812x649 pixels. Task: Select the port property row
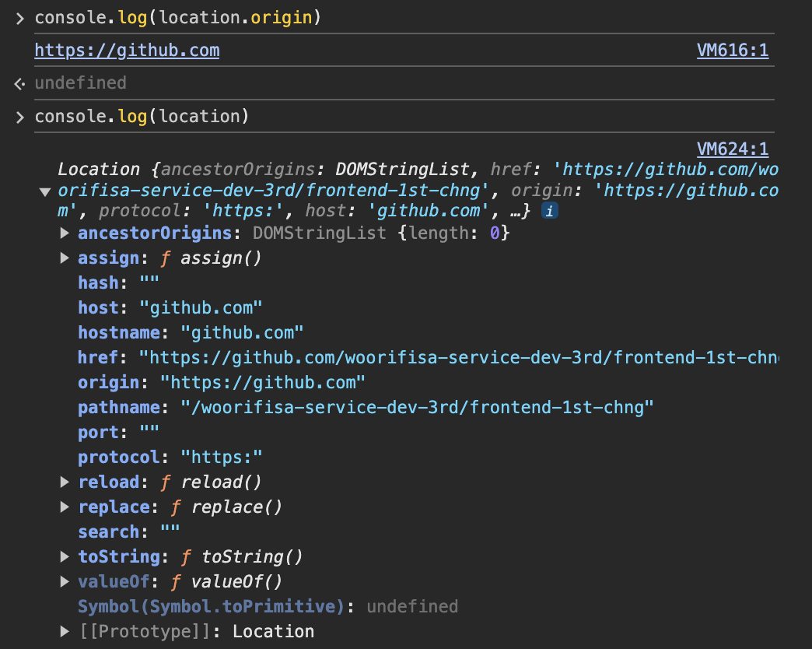[118, 433]
